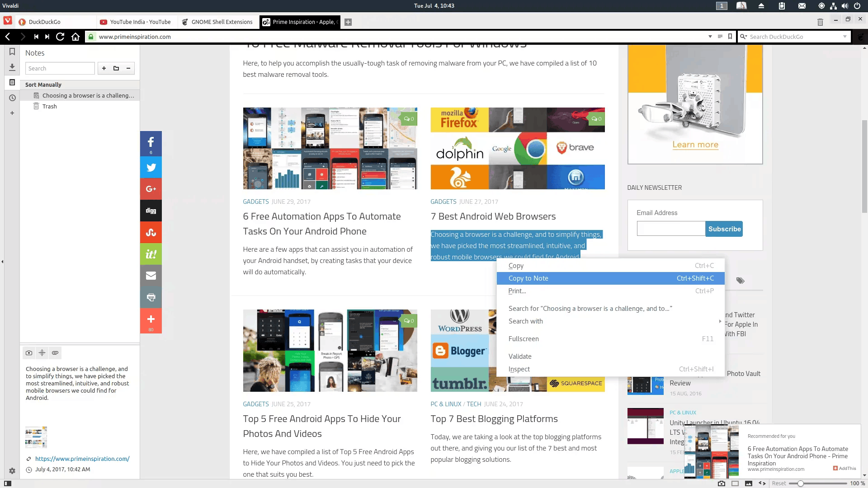Share via the Google Plus button
This screenshot has width=868, height=488.
(151, 189)
